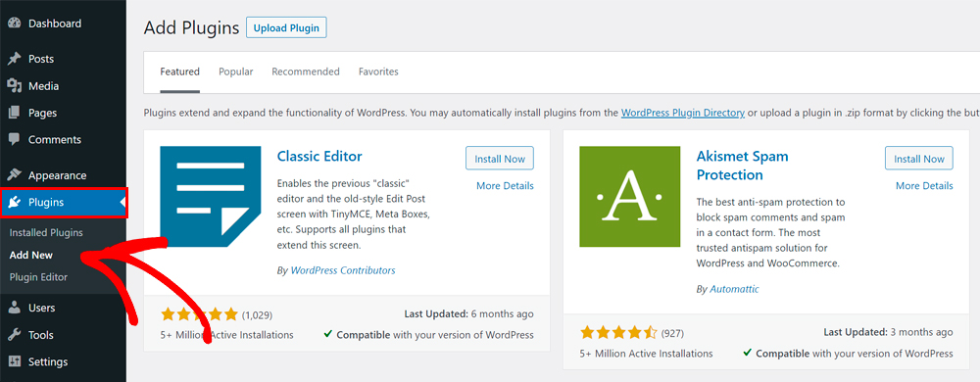Select the Plugins menu item
980x382 pixels.
pyautogui.click(x=63, y=202)
